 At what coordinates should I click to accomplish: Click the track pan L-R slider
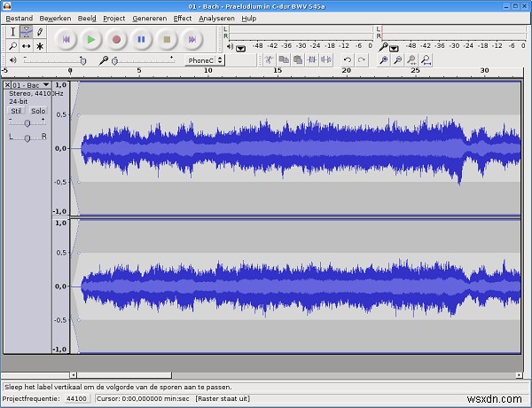[27, 137]
